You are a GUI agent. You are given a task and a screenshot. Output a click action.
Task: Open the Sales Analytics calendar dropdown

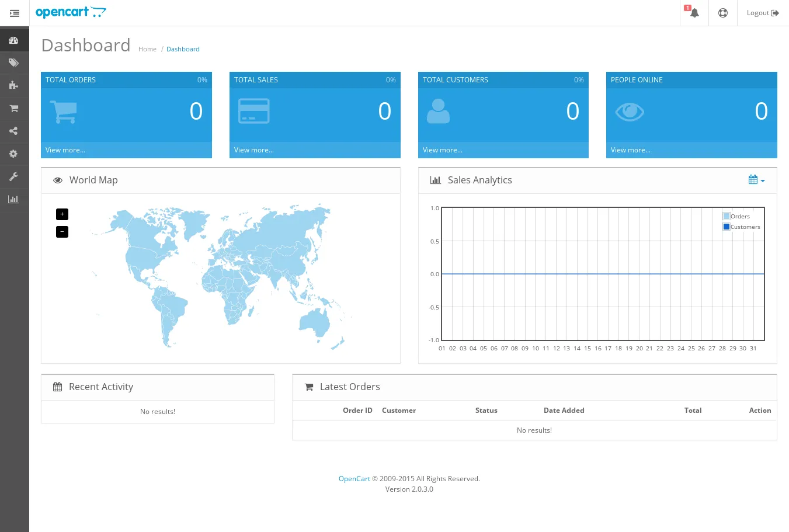756,180
